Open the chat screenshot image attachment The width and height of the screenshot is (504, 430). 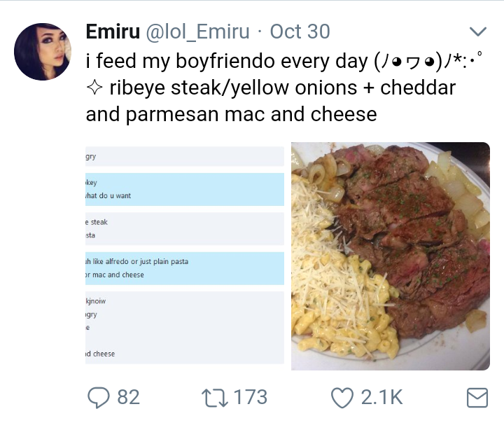[184, 256]
